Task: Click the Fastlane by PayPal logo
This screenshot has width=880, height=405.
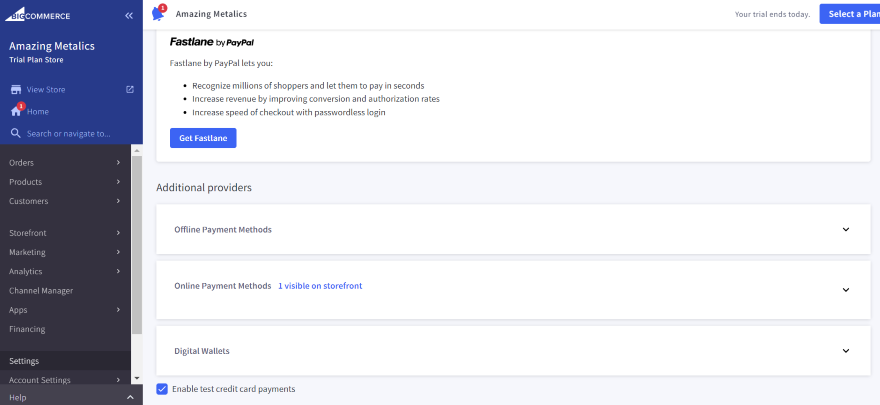Action: (x=212, y=42)
